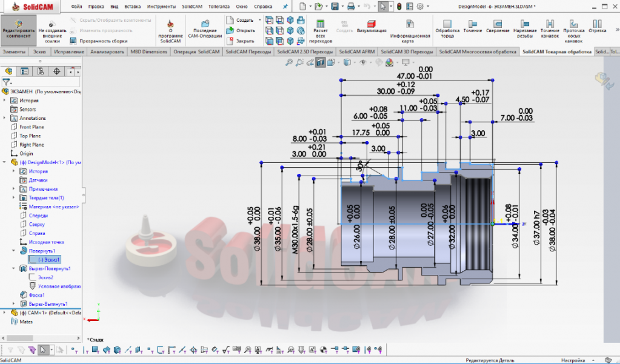620x364 pixels.
Task: Expand the Вырез-Вытянуть1 feature
Action: click(14, 304)
